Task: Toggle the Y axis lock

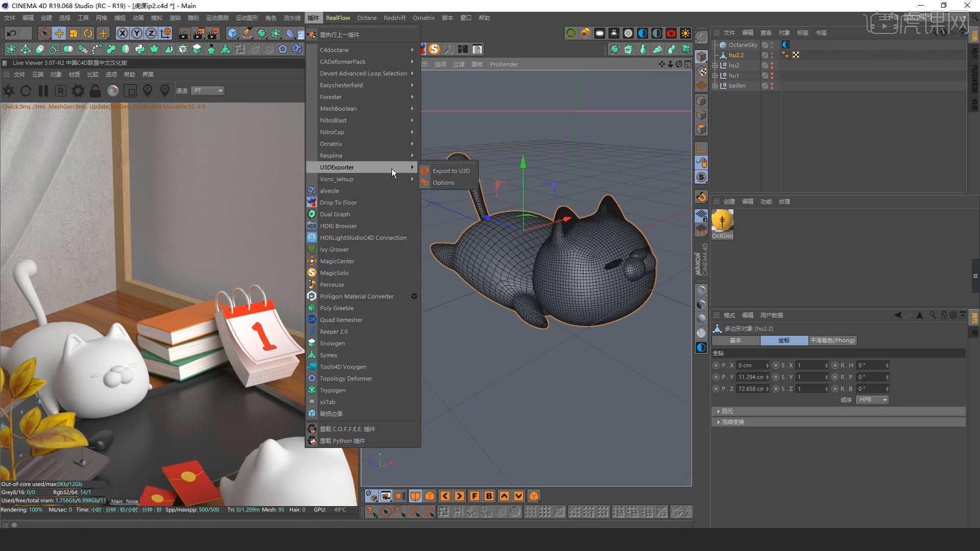Action: 137,34
